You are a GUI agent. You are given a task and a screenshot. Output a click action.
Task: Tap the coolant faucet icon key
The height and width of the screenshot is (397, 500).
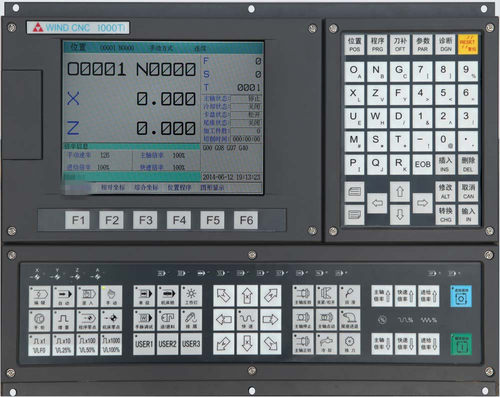pyautogui.click(x=326, y=344)
